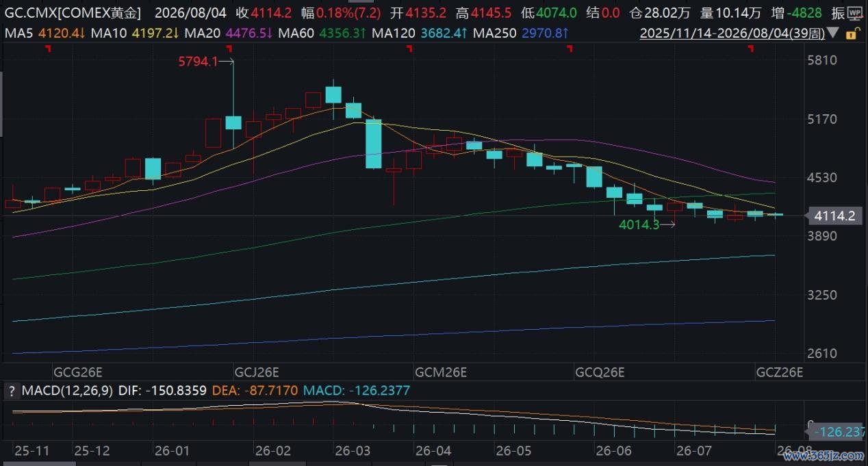
Task: Click the DEA: -87.7170 reading
Action: pyautogui.click(x=255, y=391)
